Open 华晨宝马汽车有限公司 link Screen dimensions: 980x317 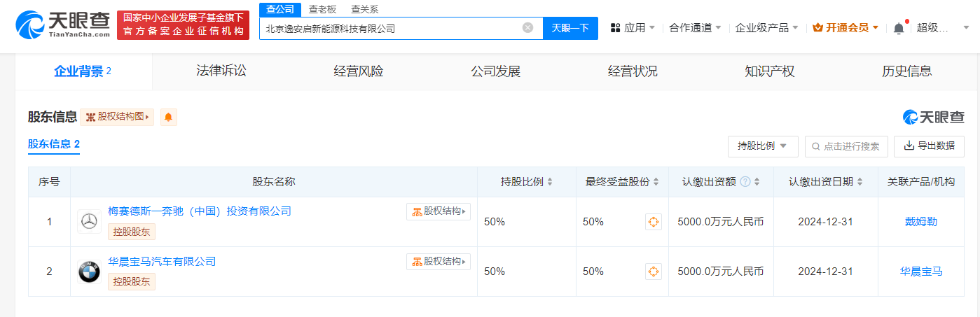[162, 261]
